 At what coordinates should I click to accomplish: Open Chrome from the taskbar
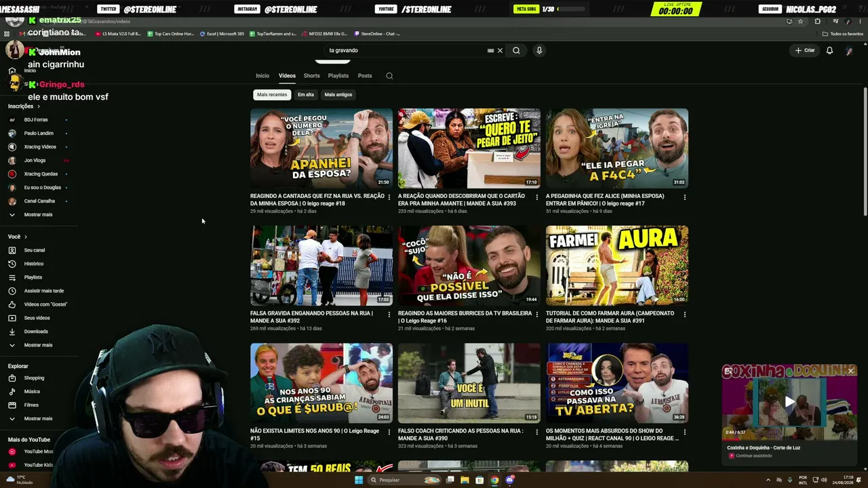(x=494, y=480)
